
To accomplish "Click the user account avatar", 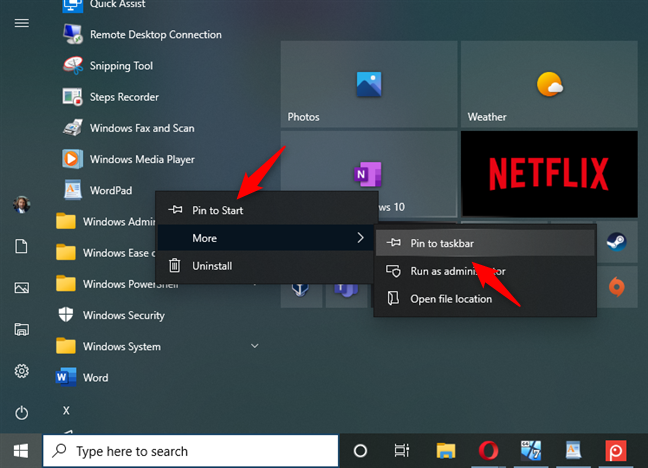I will 21,205.
